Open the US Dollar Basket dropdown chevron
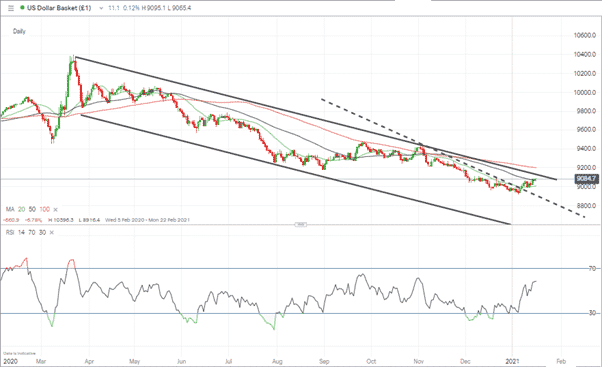 point(101,8)
